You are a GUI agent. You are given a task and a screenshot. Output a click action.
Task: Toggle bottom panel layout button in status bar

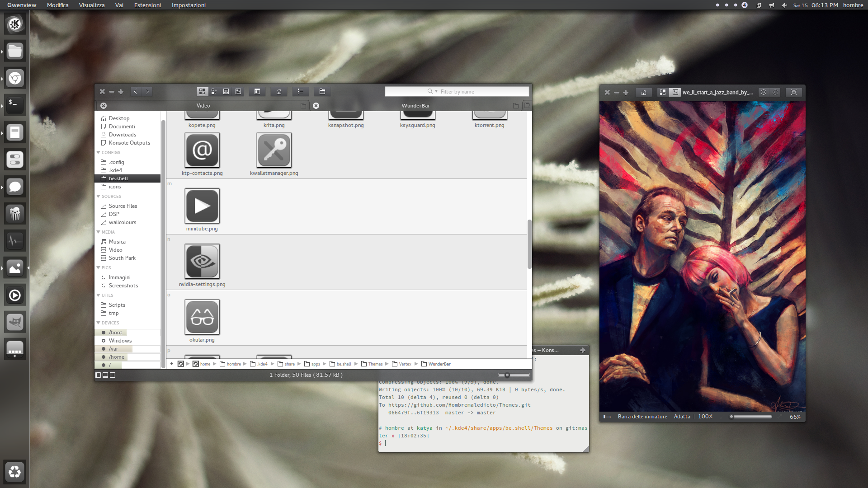[105, 375]
